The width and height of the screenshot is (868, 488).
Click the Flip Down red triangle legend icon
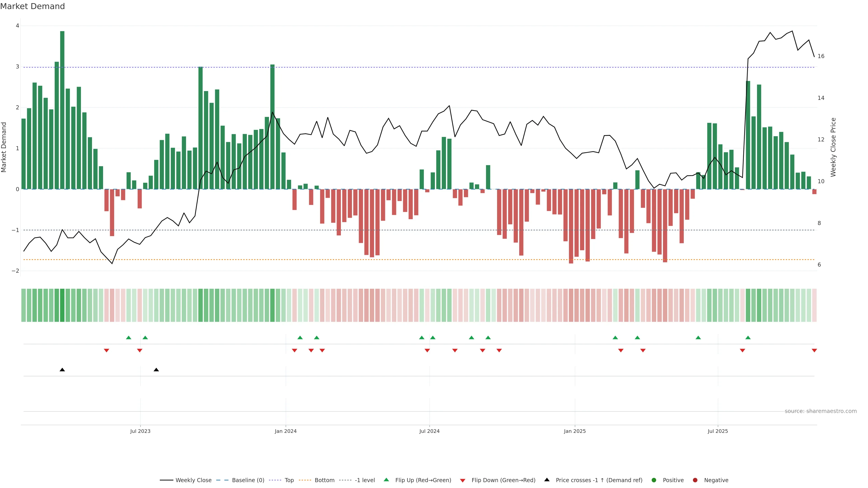pyautogui.click(x=463, y=480)
